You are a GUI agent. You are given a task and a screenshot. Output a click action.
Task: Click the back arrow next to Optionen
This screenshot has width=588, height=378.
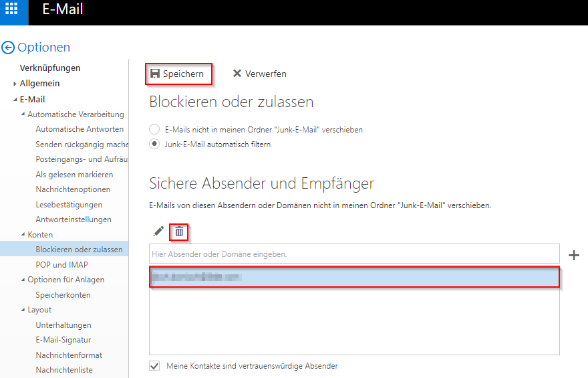tap(8, 48)
